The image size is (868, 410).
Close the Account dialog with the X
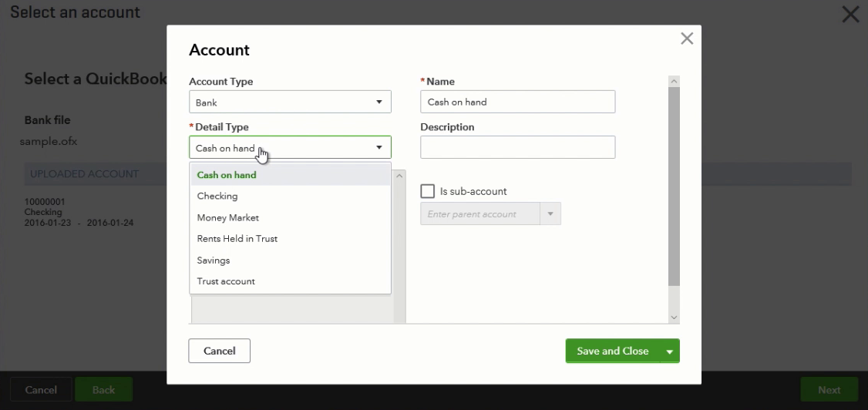click(686, 39)
